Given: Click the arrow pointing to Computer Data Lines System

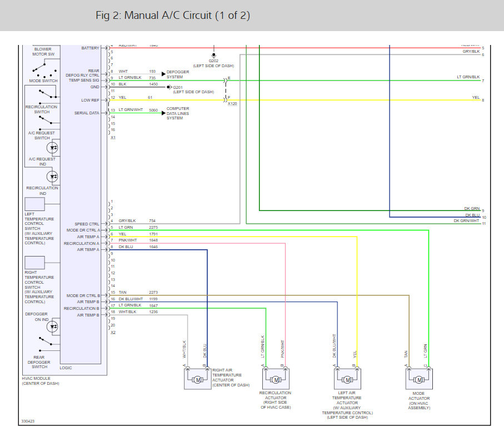Looking at the screenshot, I should [163, 113].
